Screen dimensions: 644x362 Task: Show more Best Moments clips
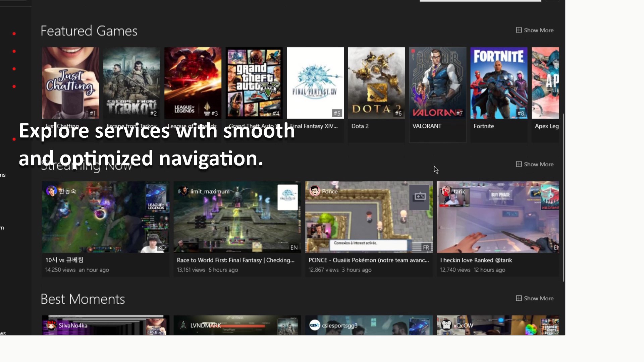[x=535, y=298]
